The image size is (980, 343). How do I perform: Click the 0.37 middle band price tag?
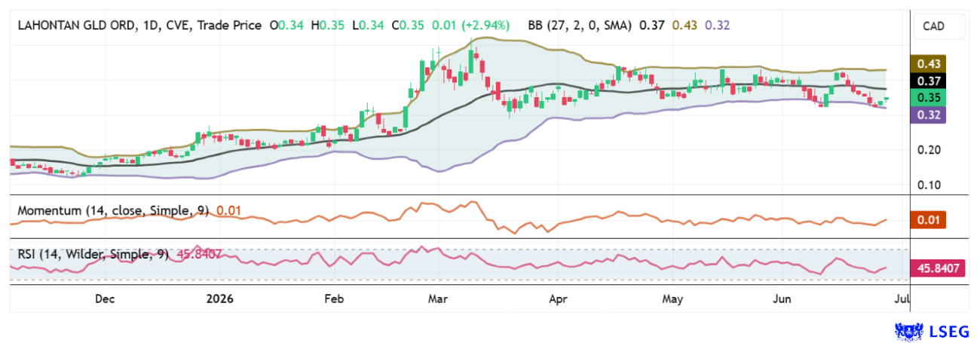(929, 81)
